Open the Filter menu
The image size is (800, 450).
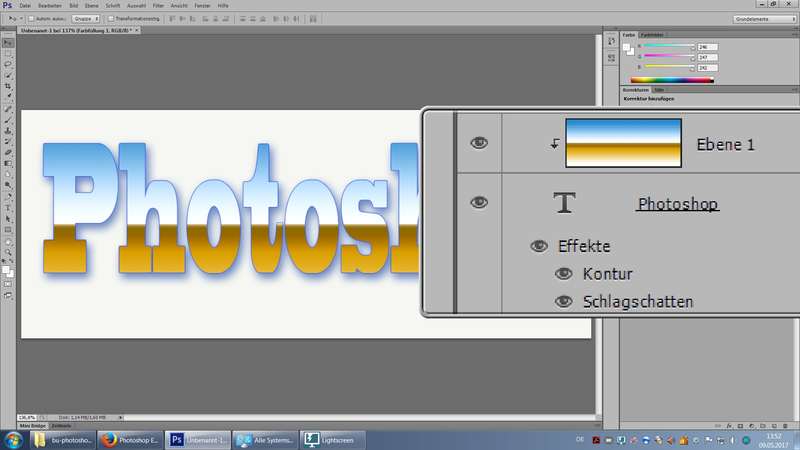coord(159,6)
